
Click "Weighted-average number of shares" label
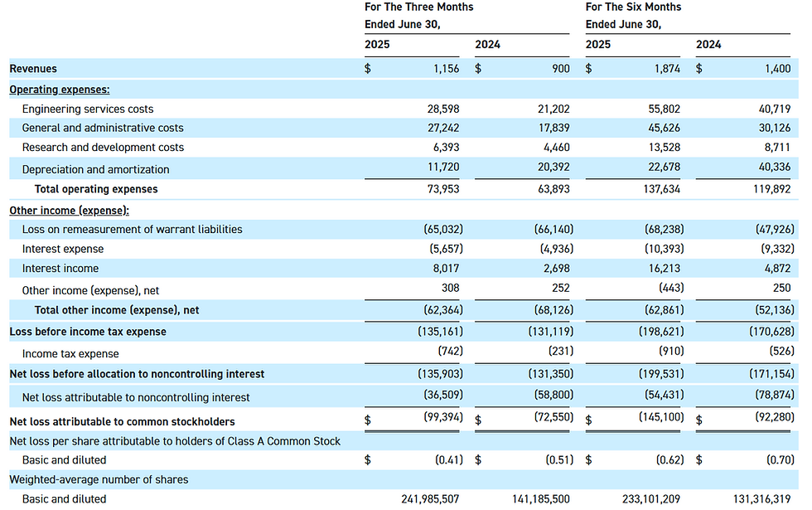(x=99, y=479)
